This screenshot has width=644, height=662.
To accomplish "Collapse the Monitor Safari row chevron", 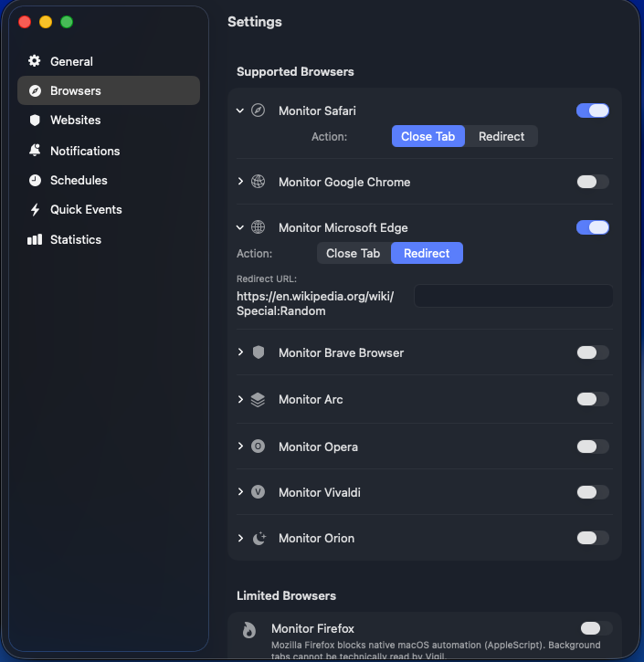I will click(x=240, y=110).
